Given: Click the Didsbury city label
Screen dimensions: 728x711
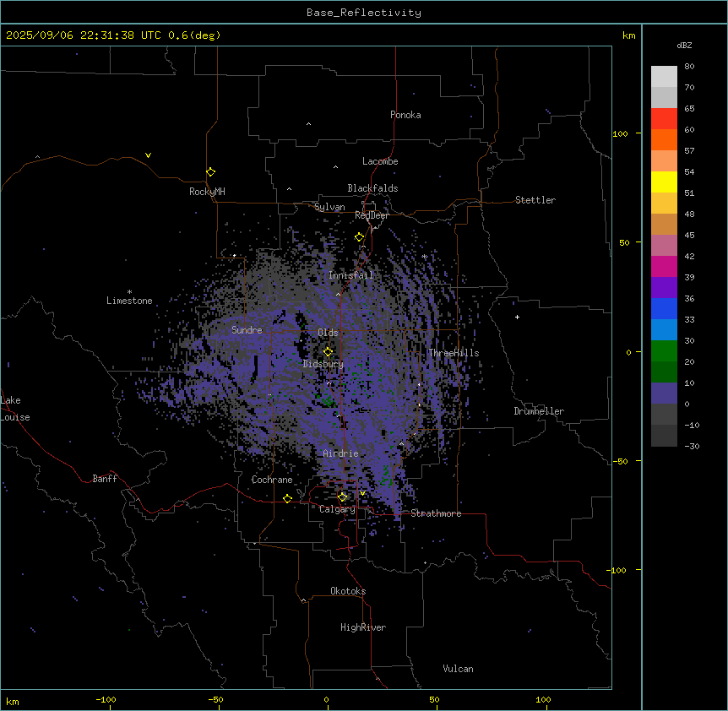Looking at the screenshot, I should pos(323,364).
